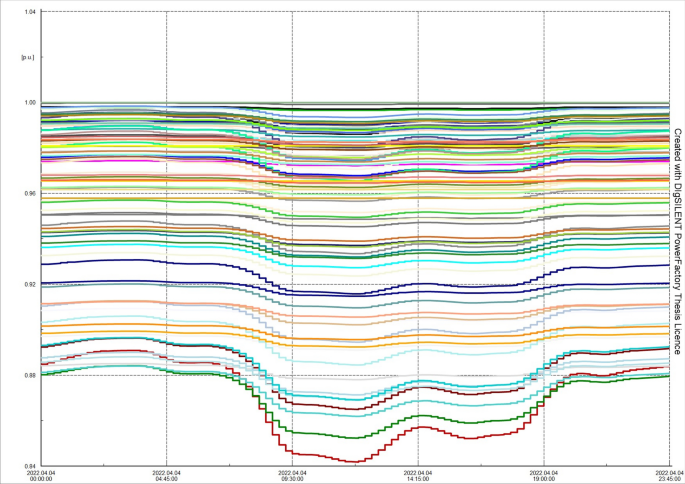Select the 0.88 y-axis tick label
The height and width of the screenshot is (484, 685).
pyautogui.click(x=30, y=375)
